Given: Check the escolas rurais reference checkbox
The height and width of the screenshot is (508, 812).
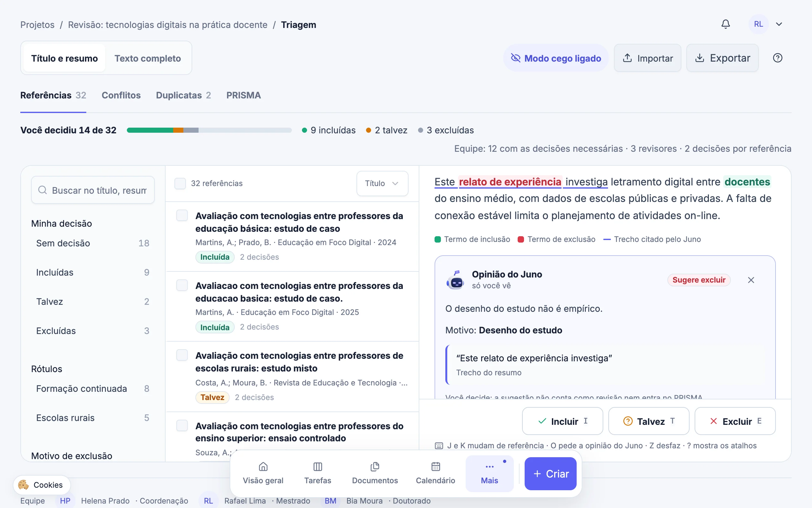Looking at the screenshot, I should click(x=182, y=355).
